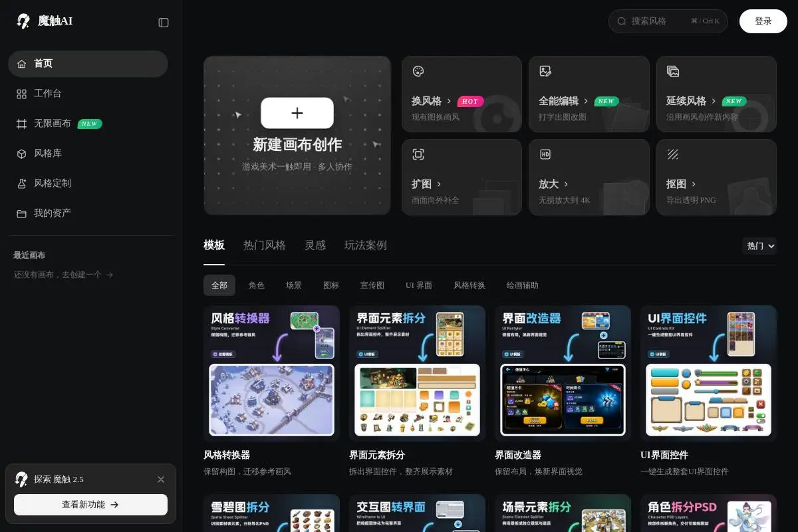Expand the 抠图 chevron
Image resolution: width=798 pixels, height=532 pixels.
[x=694, y=184]
